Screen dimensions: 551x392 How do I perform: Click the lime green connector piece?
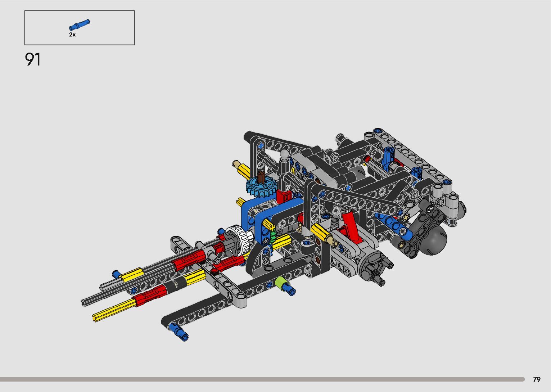click(x=280, y=282)
